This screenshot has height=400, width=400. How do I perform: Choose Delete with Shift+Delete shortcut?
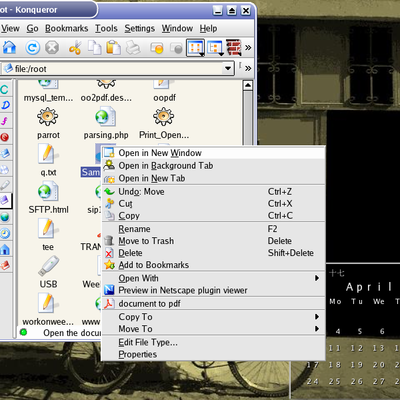coord(213,253)
